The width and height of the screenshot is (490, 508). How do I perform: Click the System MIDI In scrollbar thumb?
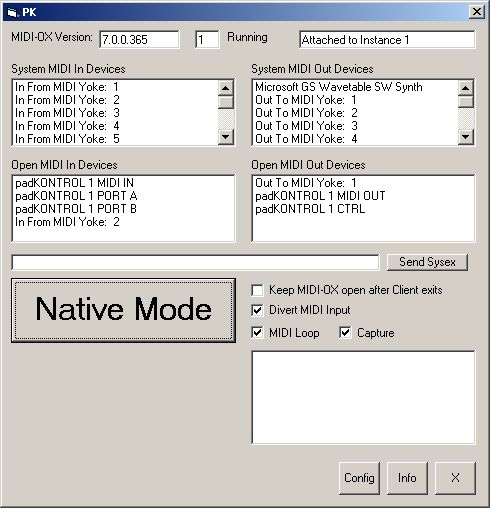click(x=226, y=102)
